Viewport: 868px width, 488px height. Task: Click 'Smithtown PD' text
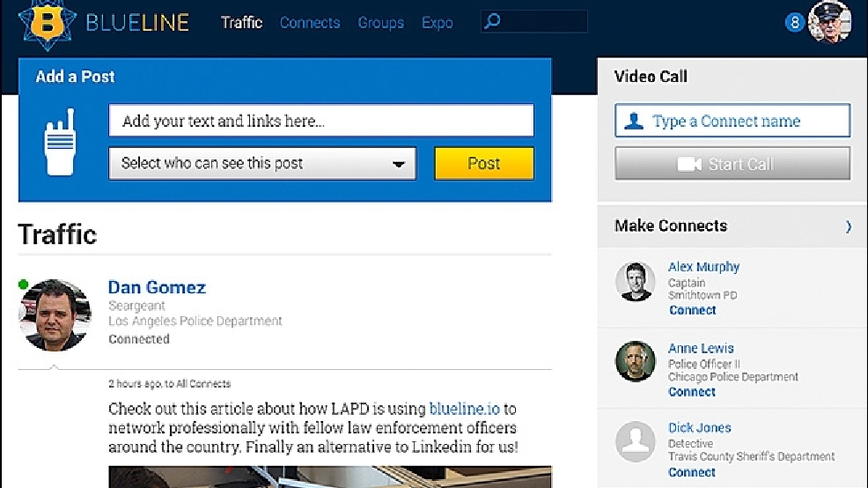click(x=702, y=295)
